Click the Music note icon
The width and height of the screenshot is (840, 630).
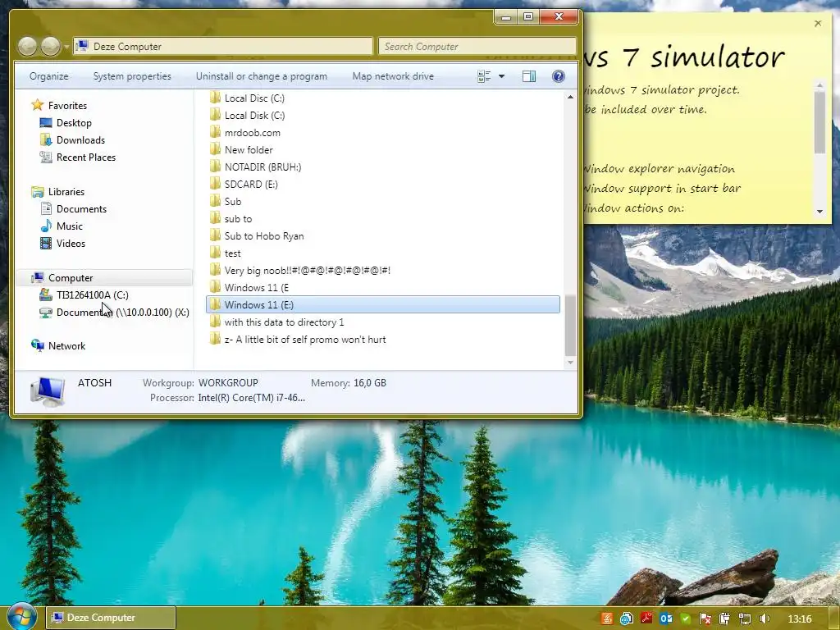coord(46,226)
